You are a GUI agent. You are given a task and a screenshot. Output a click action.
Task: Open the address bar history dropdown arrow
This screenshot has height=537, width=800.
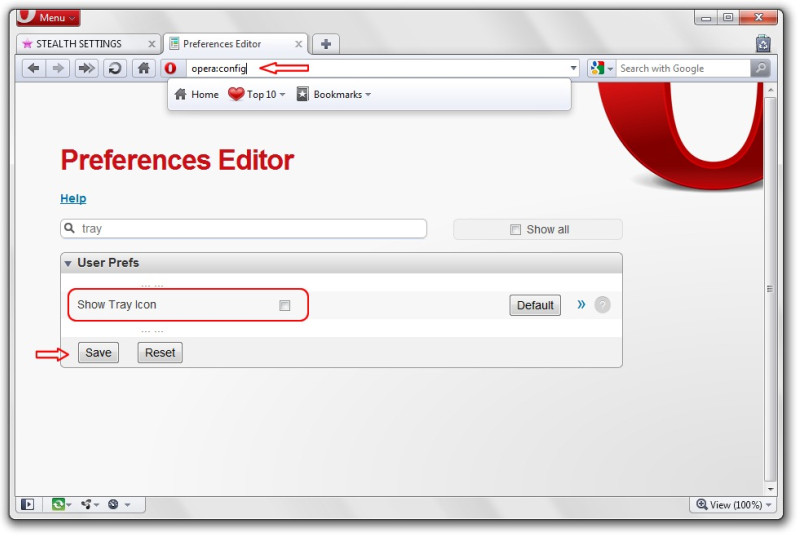[573, 68]
